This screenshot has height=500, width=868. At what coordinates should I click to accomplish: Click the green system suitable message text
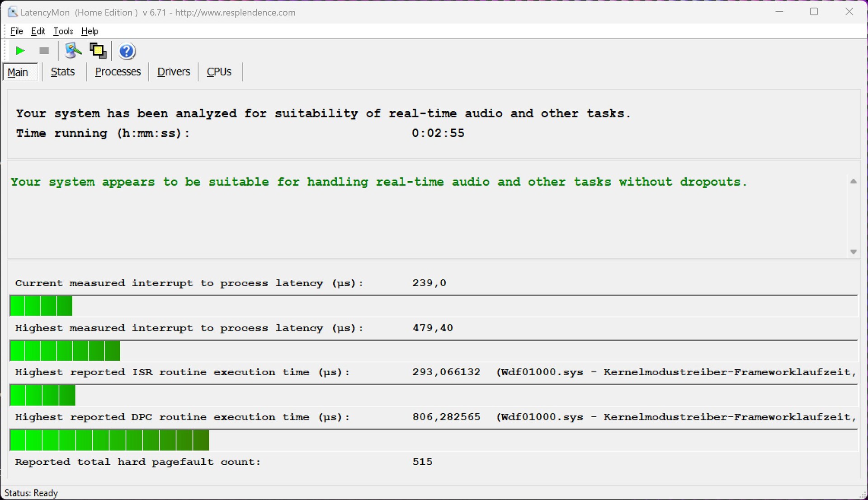[379, 182]
